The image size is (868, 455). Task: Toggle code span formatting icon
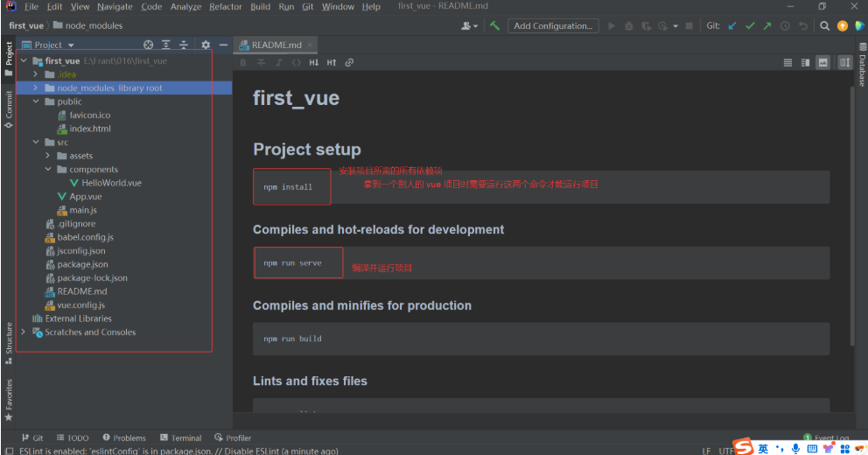[296, 62]
